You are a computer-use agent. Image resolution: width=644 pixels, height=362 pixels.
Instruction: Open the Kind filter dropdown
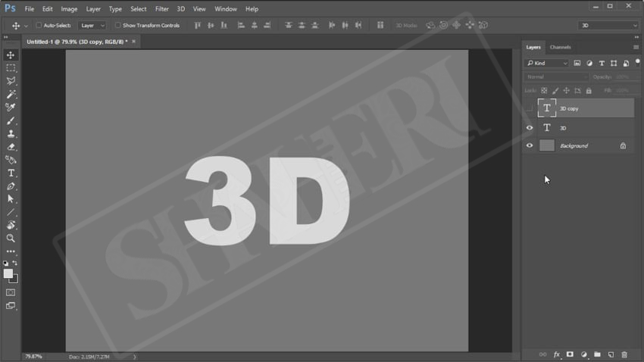(547, 64)
